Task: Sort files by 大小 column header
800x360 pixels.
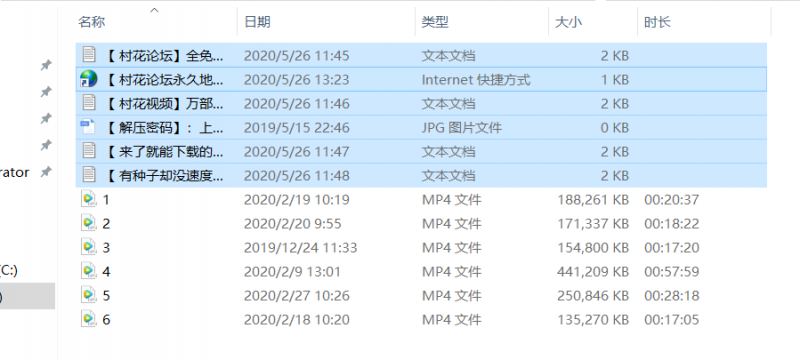Action: 568,22
